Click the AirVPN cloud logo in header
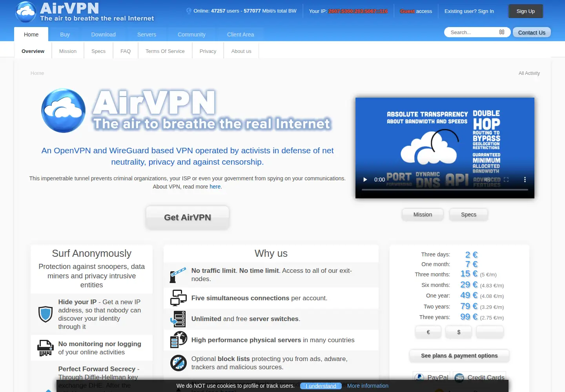 [26, 12]
